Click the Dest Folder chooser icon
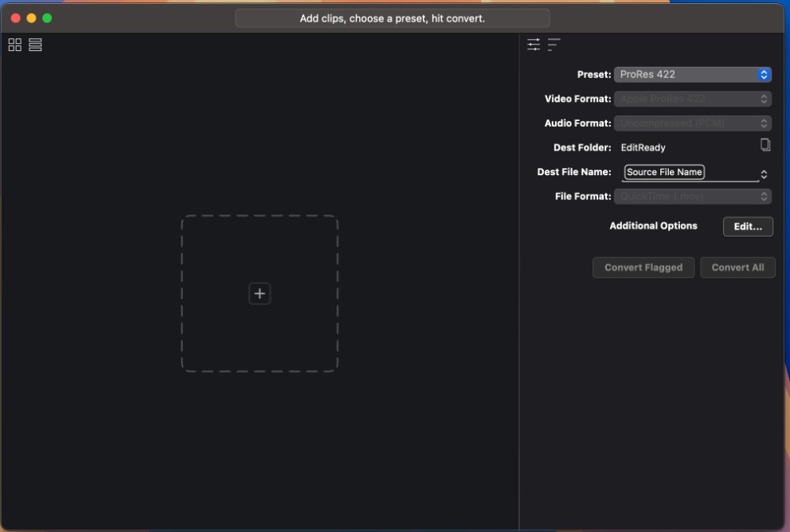 (x=765, y=145)
